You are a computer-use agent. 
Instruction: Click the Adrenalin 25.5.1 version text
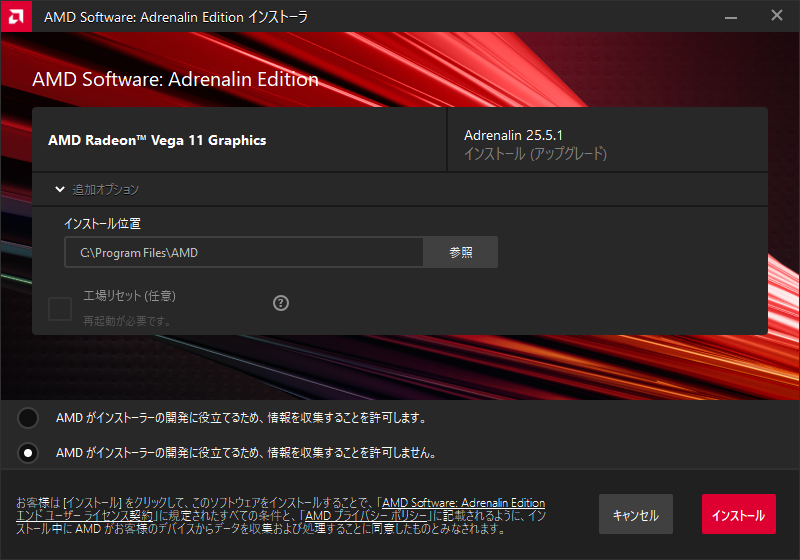pos(513,135)
